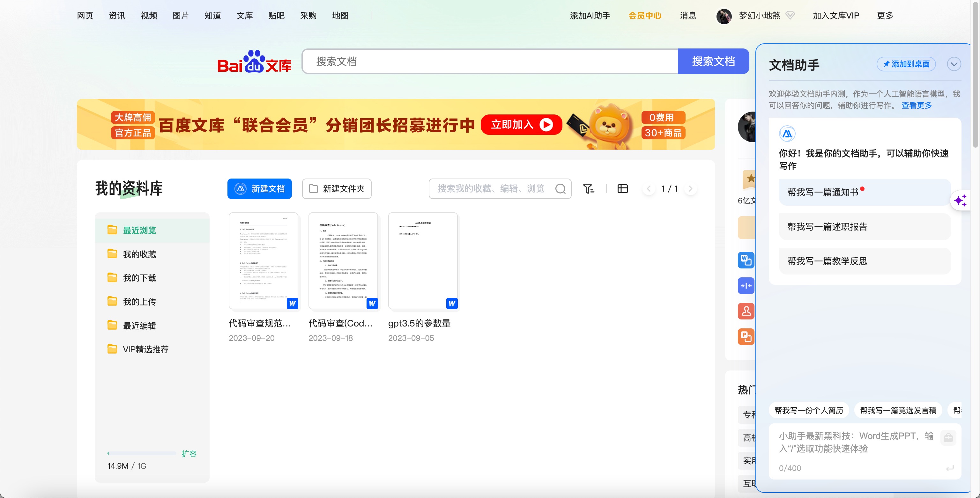
Task: Click the storage usage progress bar
Action: pos(142,453)
